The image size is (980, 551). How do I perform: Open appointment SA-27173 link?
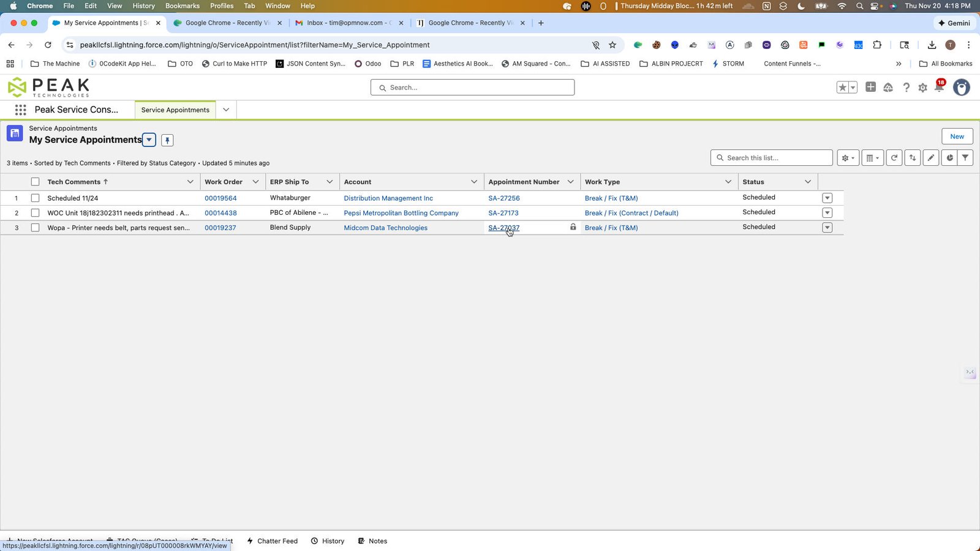(503, 213)
